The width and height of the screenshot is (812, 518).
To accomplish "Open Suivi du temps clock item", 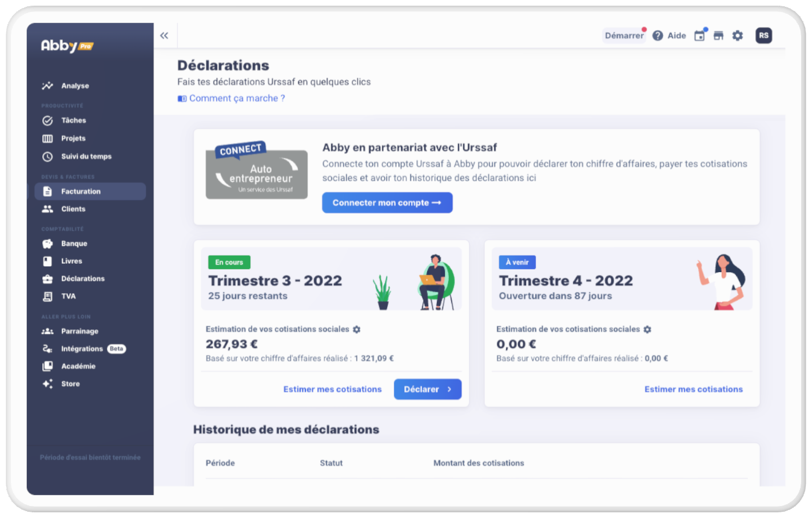I will pos(86,156).
